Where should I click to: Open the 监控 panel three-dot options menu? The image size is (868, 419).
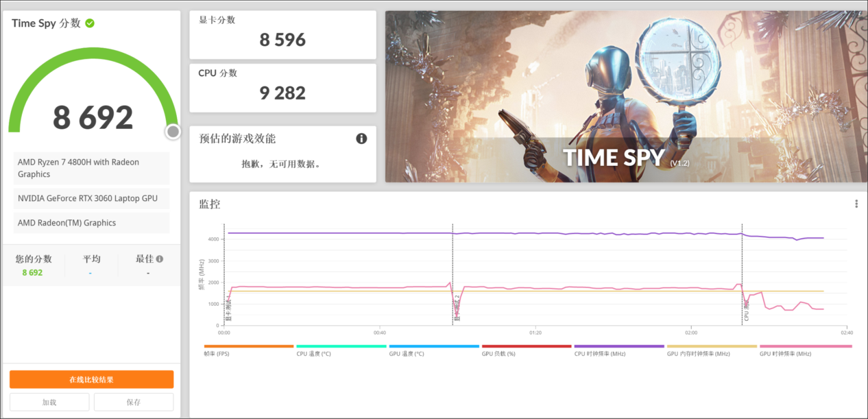[856, 203]
